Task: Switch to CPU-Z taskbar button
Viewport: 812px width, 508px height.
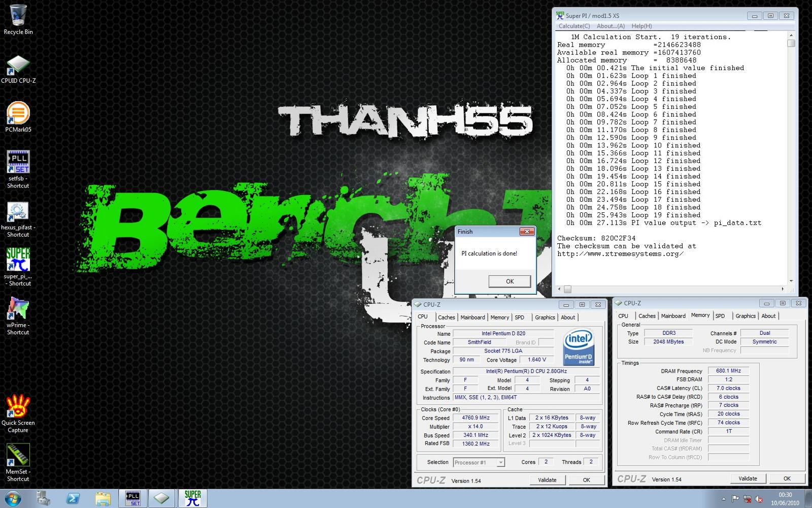Action: pyautogui.click(x=162, y=499)
